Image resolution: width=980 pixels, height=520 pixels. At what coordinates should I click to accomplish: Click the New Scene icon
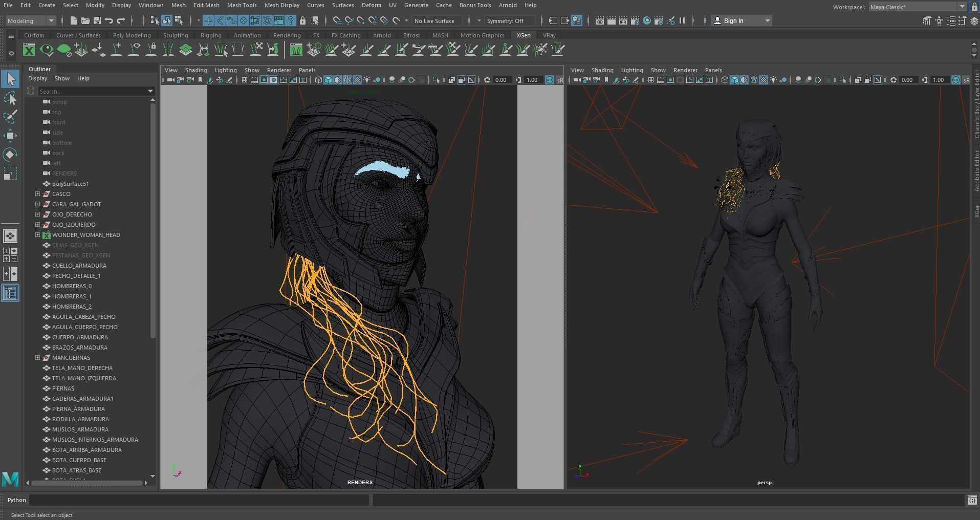73,20
